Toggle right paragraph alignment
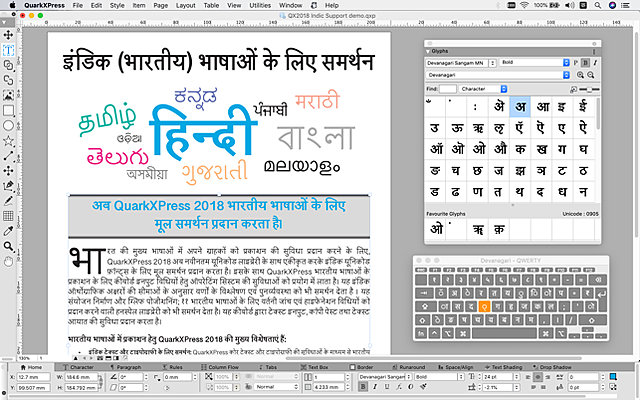Viewport: 640px width, 400px height. click(x=547, y=377)
